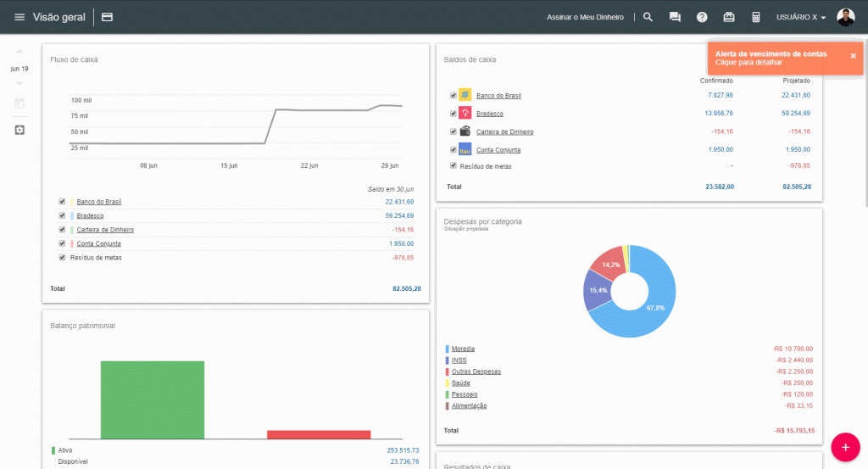Click Assinar o Meu Dinheiro
Screen dimensions: 868x469
click(x=585, y=17)
